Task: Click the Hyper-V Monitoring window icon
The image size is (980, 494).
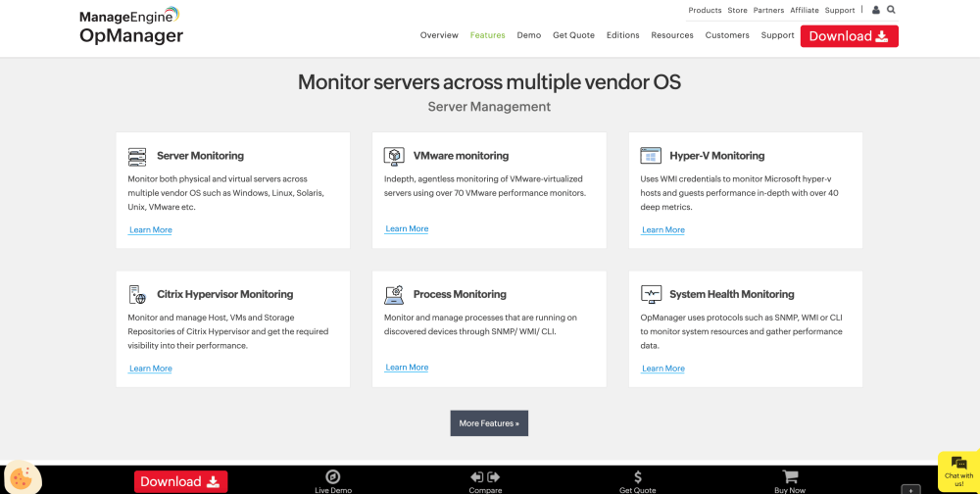Action: (x=651, y=156)
